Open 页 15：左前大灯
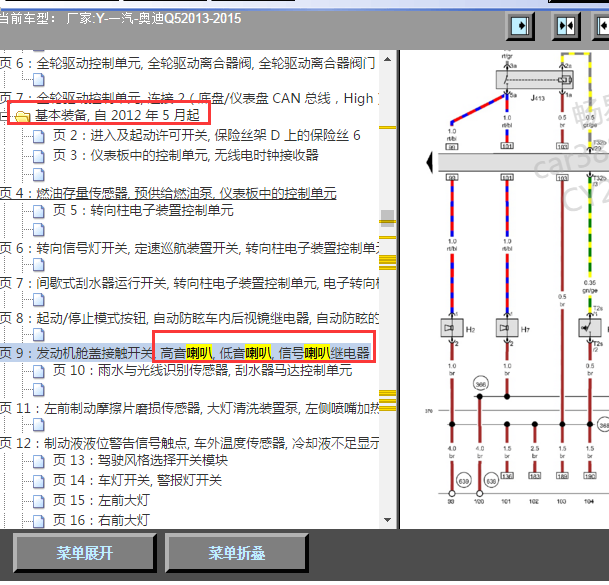 101,500
